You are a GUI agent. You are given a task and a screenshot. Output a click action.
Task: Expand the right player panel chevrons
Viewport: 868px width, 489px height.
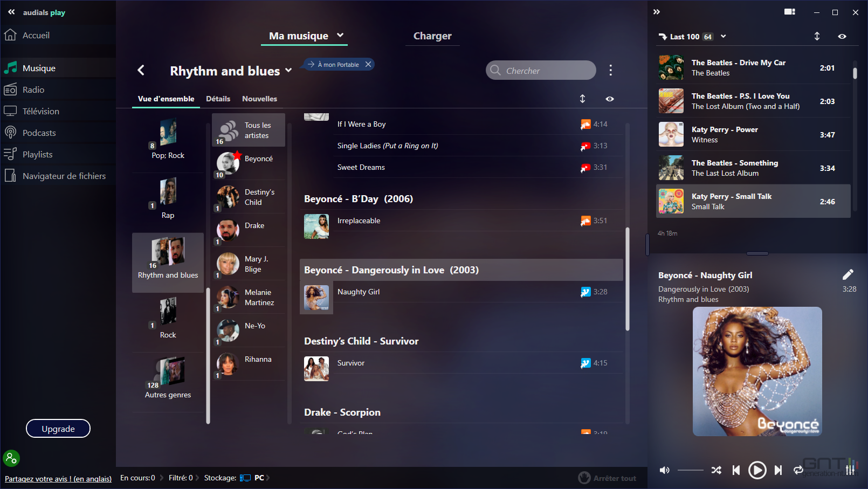657,12
